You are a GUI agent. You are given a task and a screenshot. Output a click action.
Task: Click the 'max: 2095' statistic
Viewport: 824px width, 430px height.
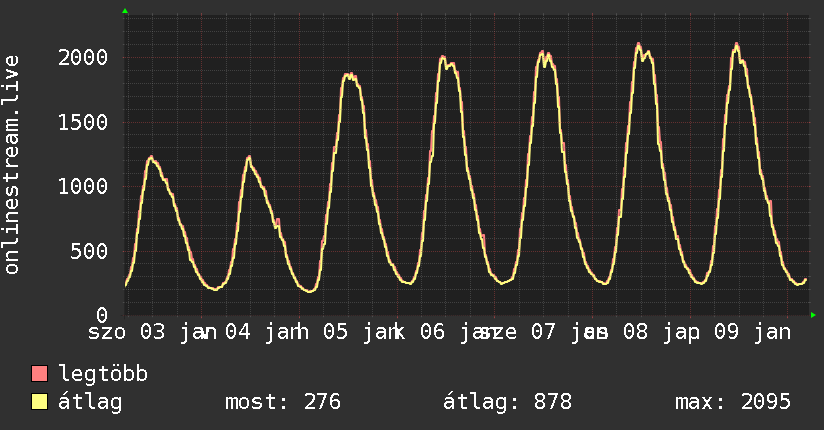point(733,402)
